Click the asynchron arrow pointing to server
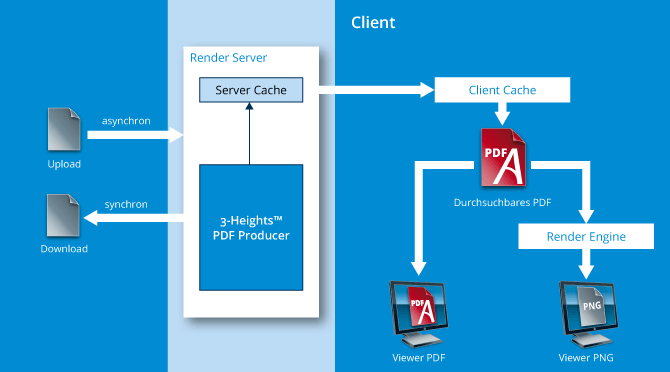This screenshot has height=372, width=670. pos(135,135)
